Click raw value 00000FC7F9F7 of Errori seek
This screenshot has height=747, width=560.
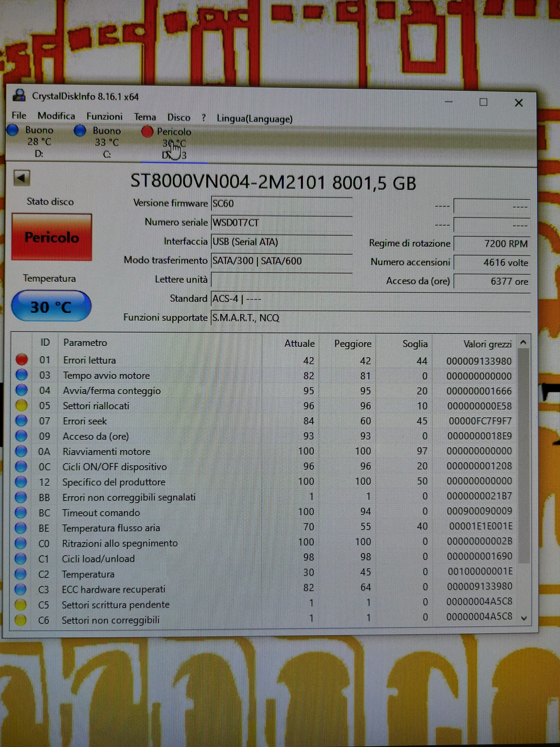pyautogui.click(x=480, y=421)
